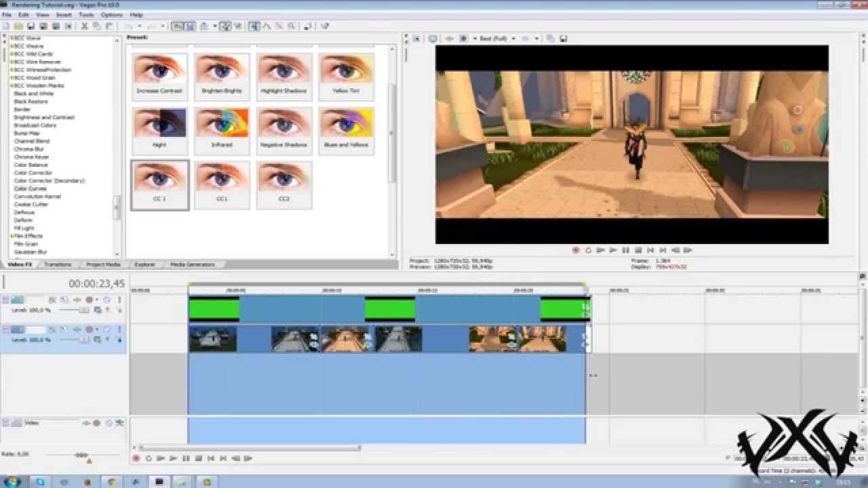Open the Undo history dropdown arrow
This screenshot has width=868, height=488.
point(138,26)
